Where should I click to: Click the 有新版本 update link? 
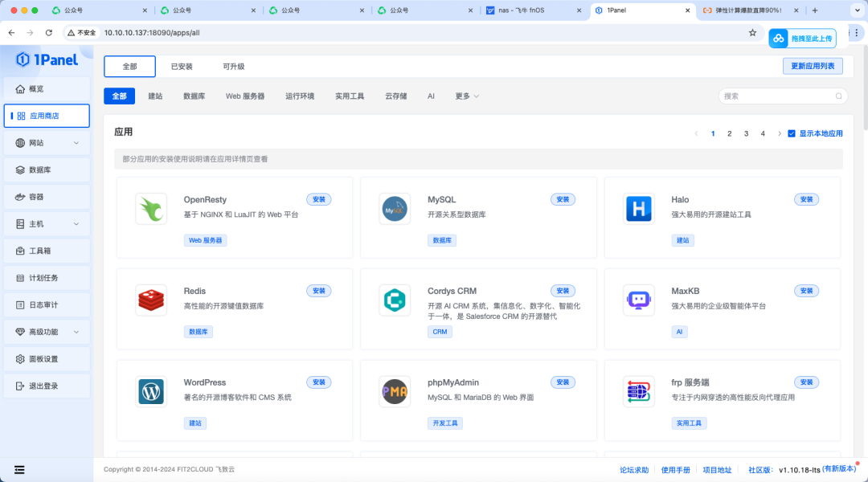coord(839,468)
